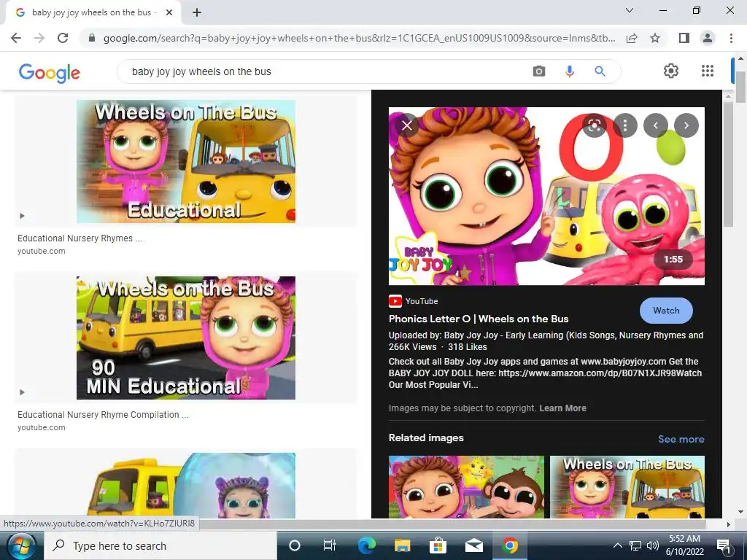Click the page's main vertical scrollbar

(740, 87)
